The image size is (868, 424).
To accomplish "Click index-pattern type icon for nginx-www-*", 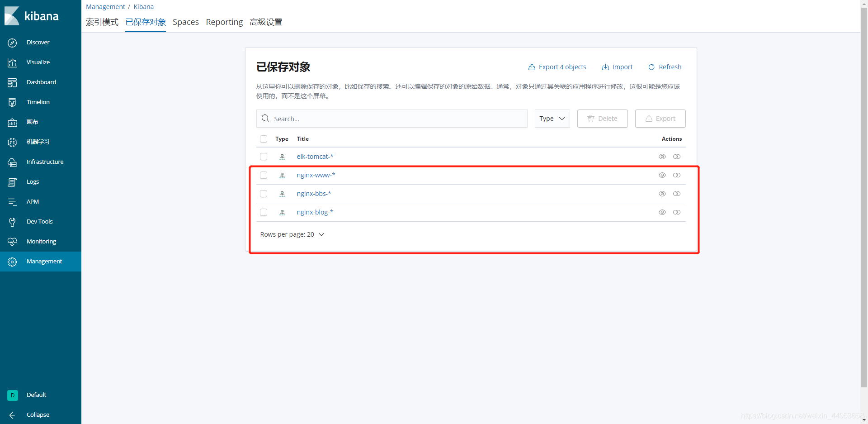I will pos(282,176).
